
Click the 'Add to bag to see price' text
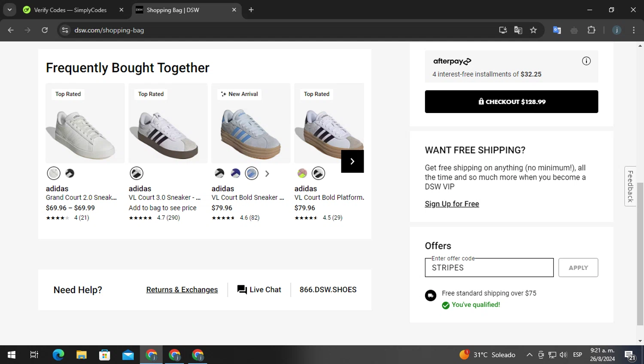[163, 208]
